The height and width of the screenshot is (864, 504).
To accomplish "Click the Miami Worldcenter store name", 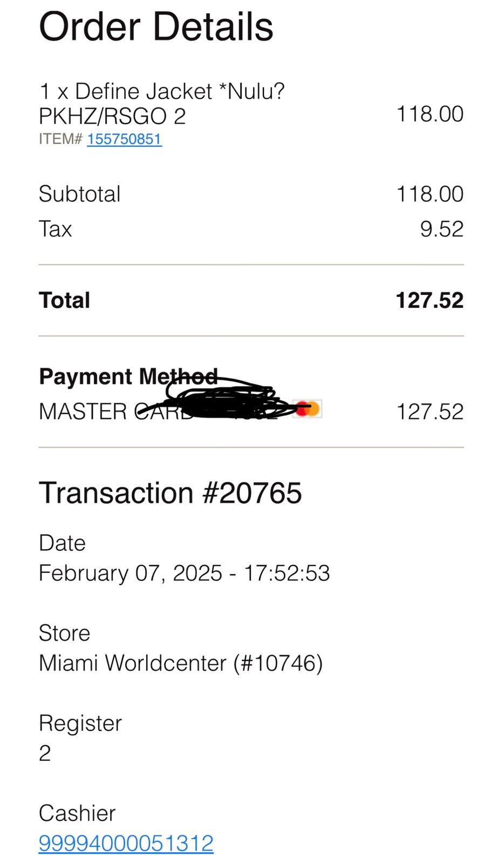I will (180, 663).
